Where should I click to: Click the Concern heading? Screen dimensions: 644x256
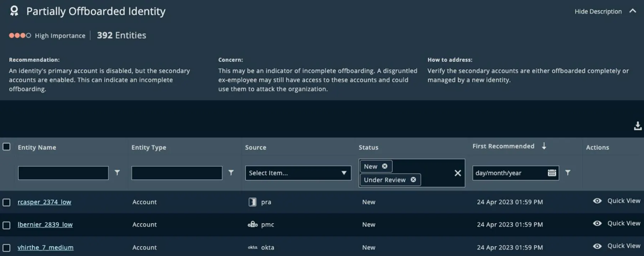[x=231, y=60]
